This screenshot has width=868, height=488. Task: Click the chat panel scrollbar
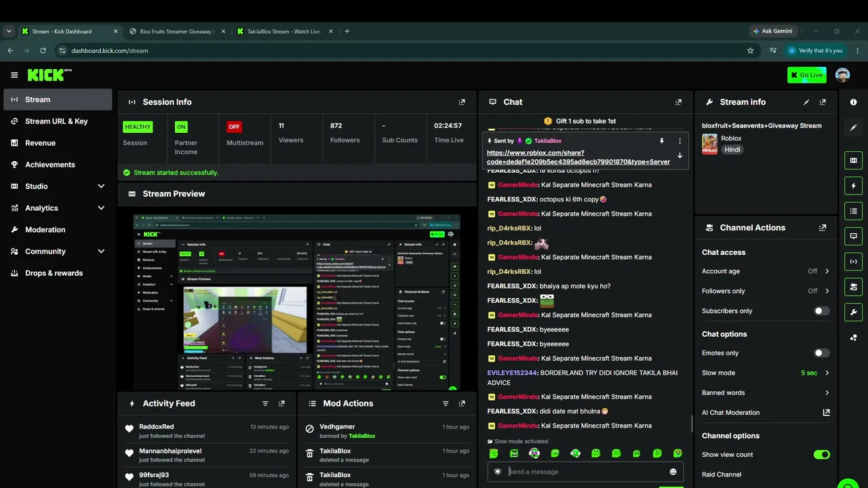click(691, 424)
